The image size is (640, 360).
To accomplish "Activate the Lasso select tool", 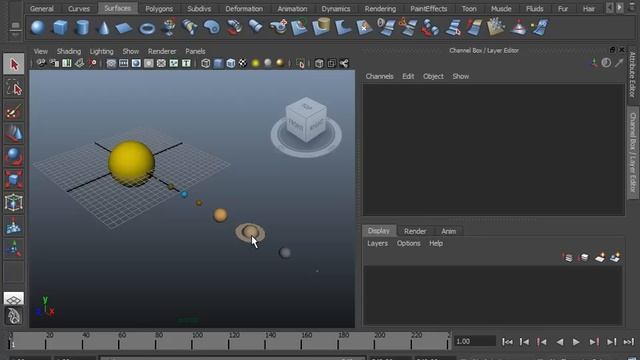I will point(14,88).
